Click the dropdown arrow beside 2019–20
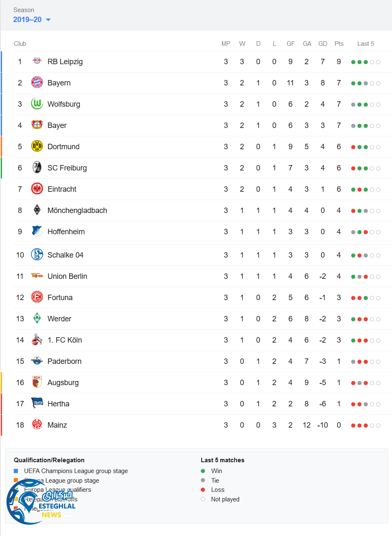This screenshot has height=536, width=392. pyautogui.click(x=48, y=20)
